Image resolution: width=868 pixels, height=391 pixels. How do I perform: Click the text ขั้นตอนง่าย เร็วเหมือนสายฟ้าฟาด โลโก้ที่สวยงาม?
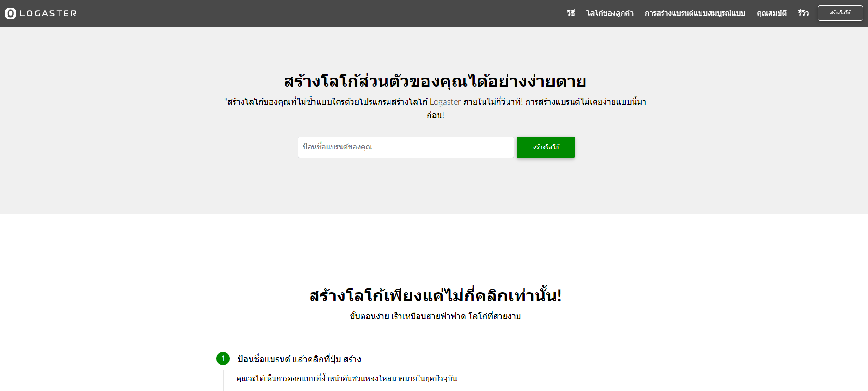coord(435,316)
